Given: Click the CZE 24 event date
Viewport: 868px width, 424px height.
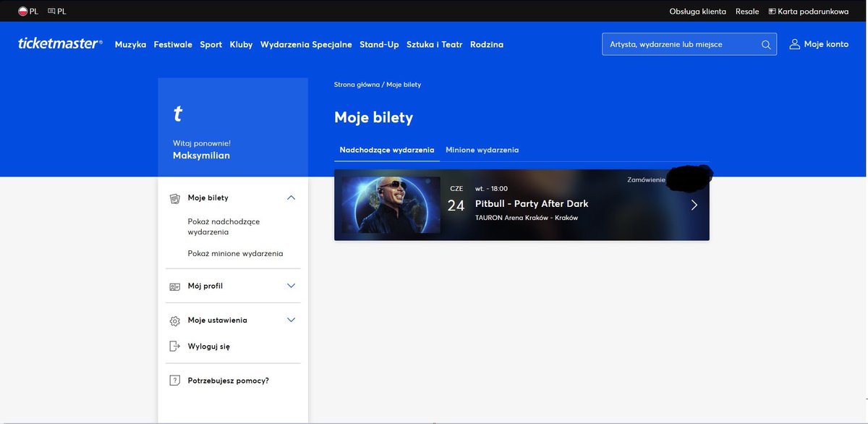Looking at the screenshot, I should tap(456, 200).
